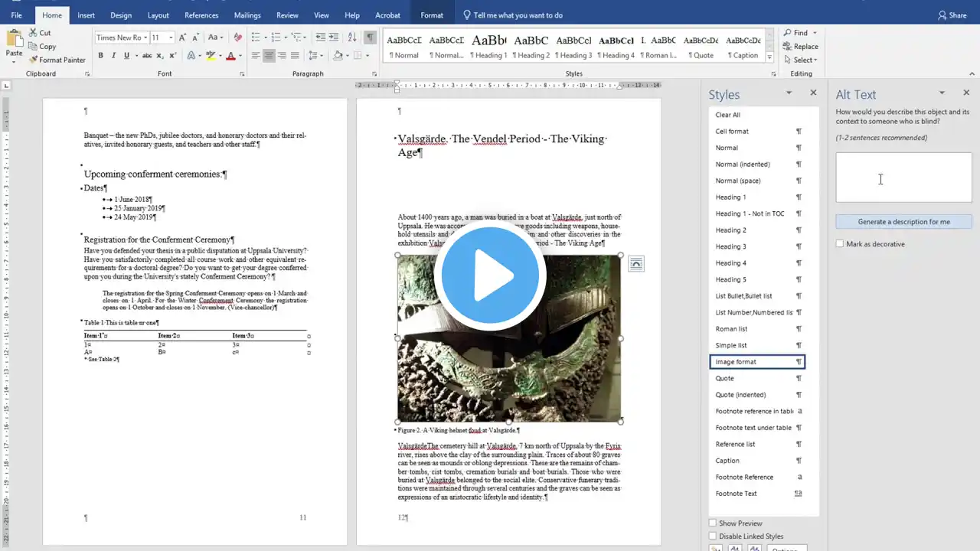The height and width of the screenshot is (551, 980).
Task: Open the References ribbon tab
Action: 201,15
